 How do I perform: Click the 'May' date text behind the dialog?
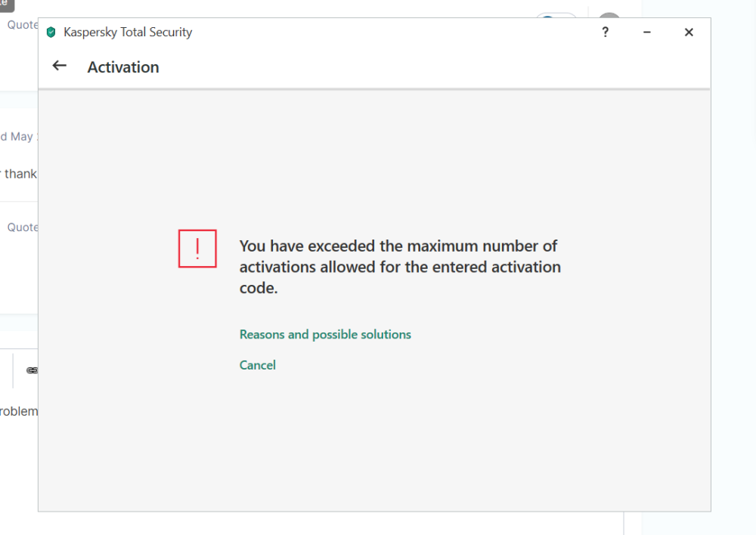[x=23, y=136]
